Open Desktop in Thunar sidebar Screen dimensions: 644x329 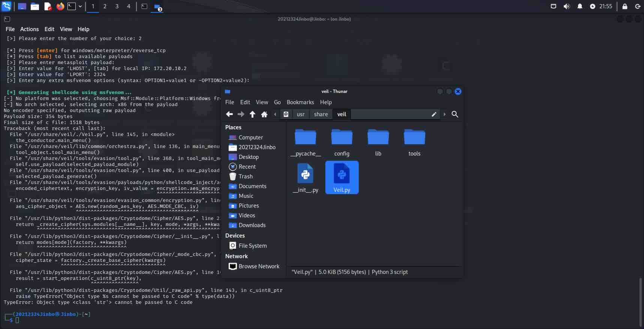point(244,157)
